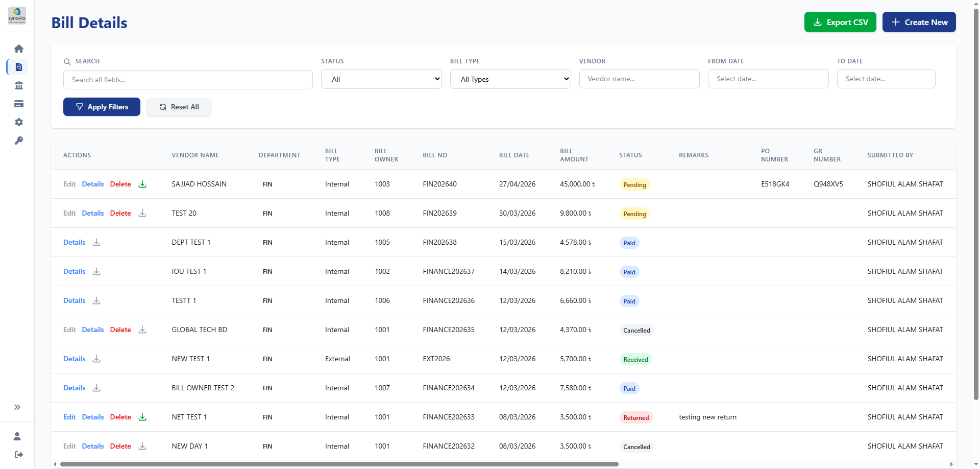Viewport: 980px width, 469px height.
Task: Delete the GLOBAL TECH BD bill
Action: pos(120,330)
